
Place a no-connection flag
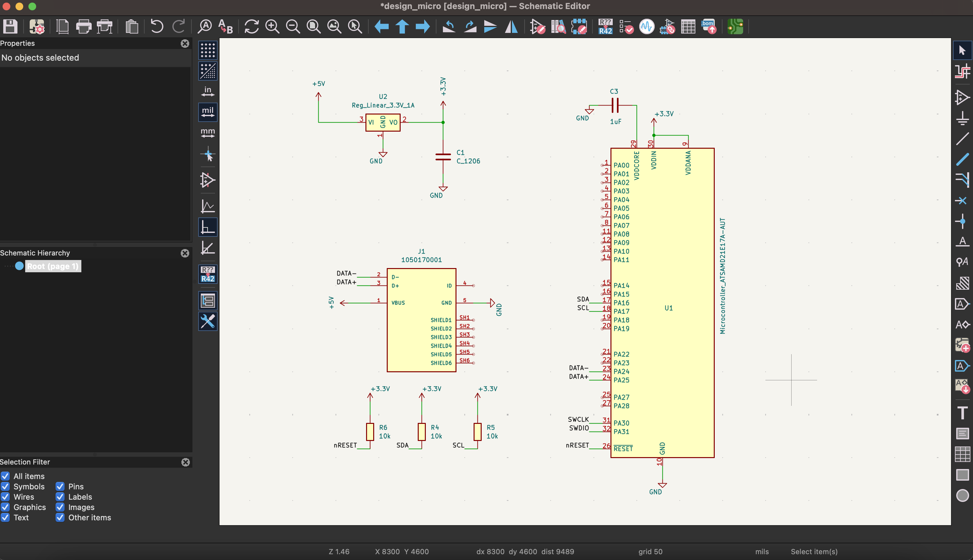click(963, 200)
